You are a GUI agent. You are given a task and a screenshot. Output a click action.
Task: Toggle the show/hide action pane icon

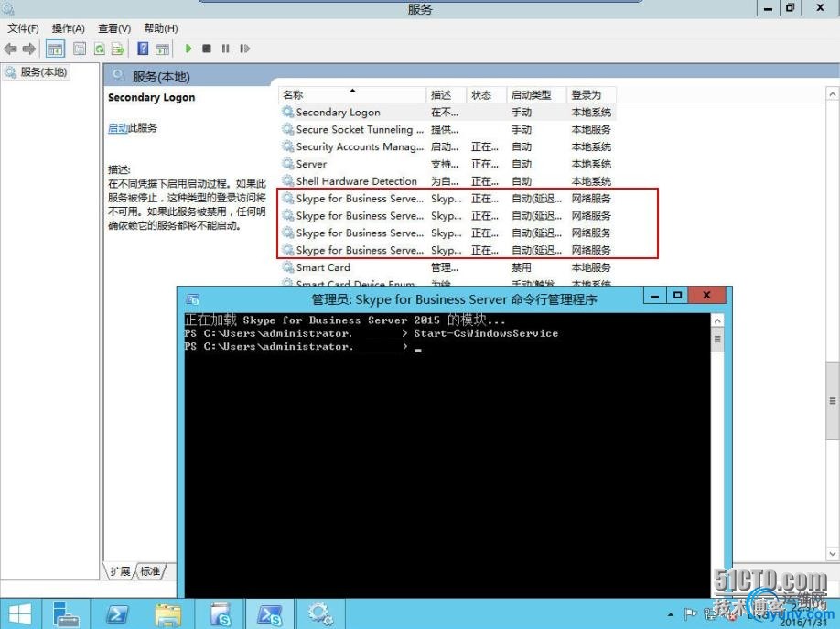coord(162,49)
